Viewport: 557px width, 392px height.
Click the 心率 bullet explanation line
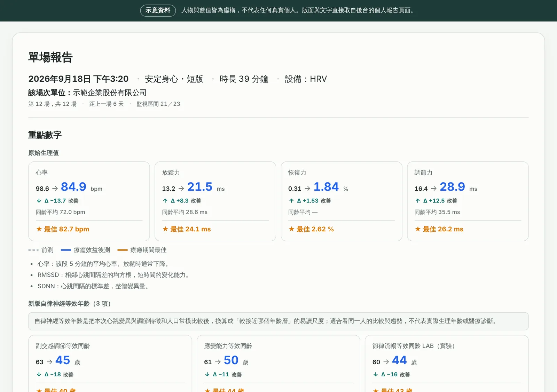pos(104,264)
